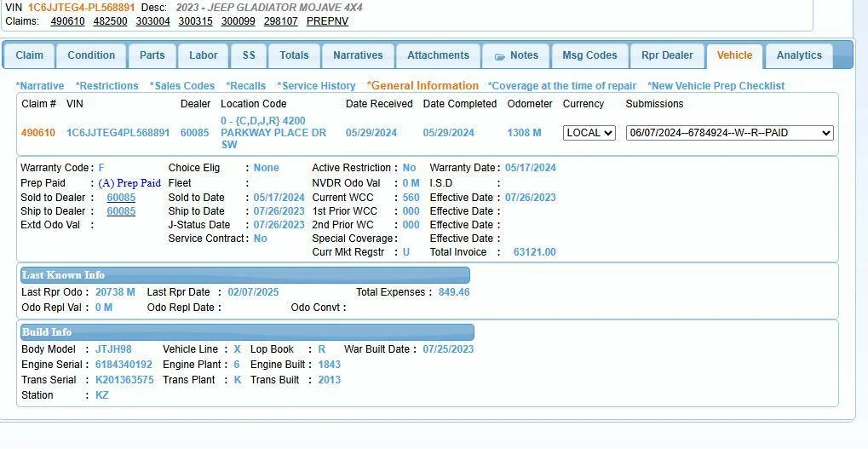This screenshot has width=868, height=449.
Task: Select Trans Serial K201363575
Action: click(124, 380)
